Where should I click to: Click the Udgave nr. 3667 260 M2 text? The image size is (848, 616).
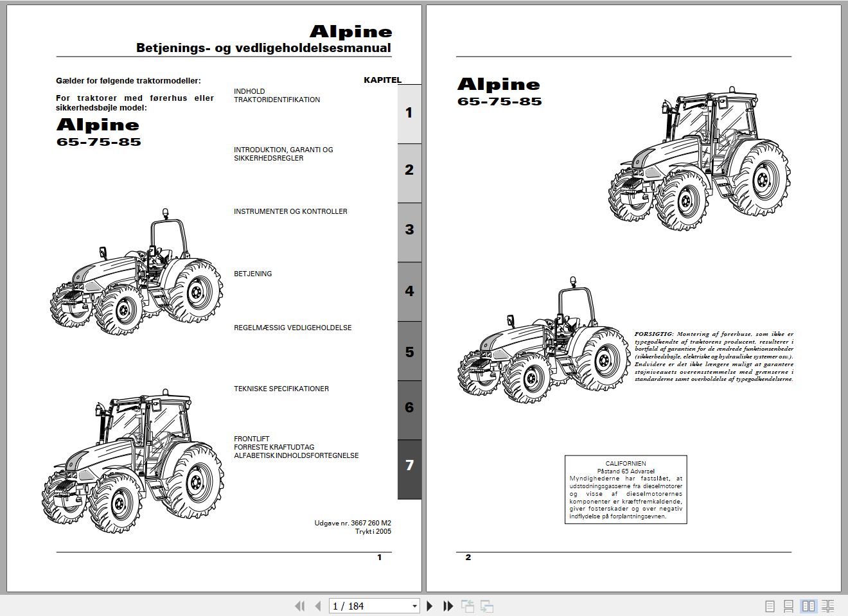353,523
